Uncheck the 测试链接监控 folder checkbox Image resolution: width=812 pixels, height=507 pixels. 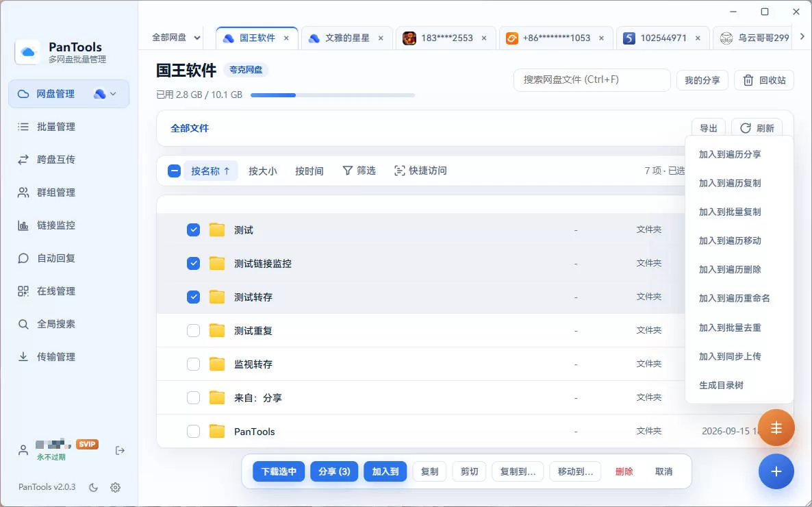pos(193,263)
